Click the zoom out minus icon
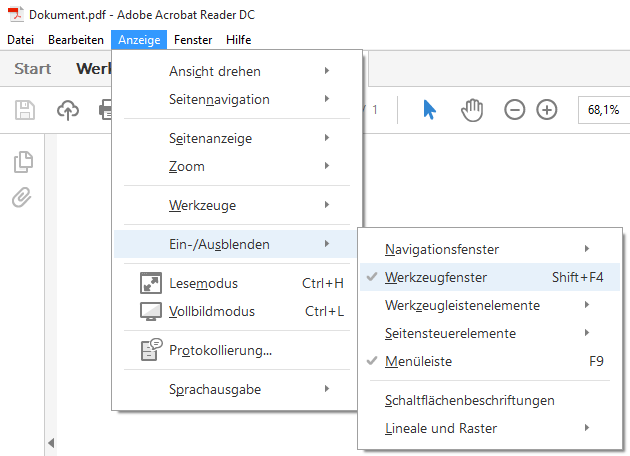 [x=515, y=110]
